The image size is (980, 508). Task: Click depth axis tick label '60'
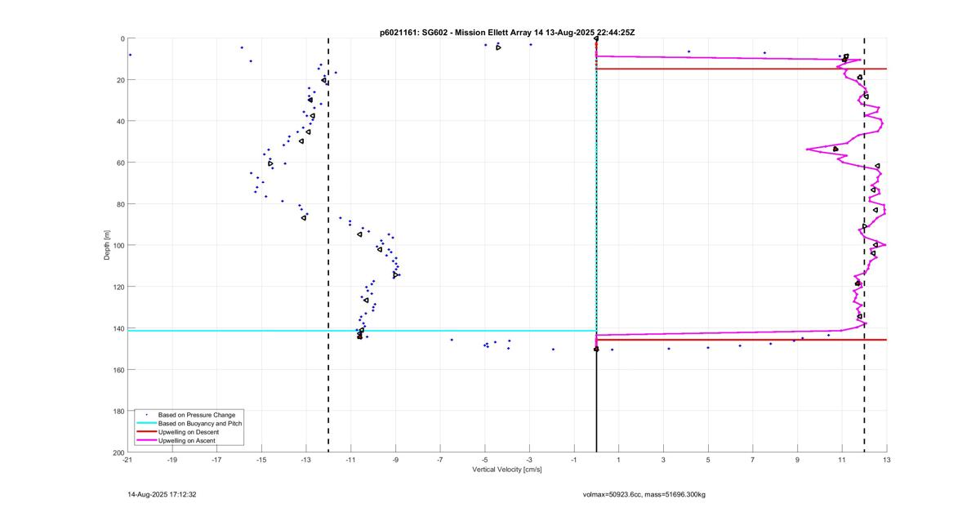coord(120,163)
